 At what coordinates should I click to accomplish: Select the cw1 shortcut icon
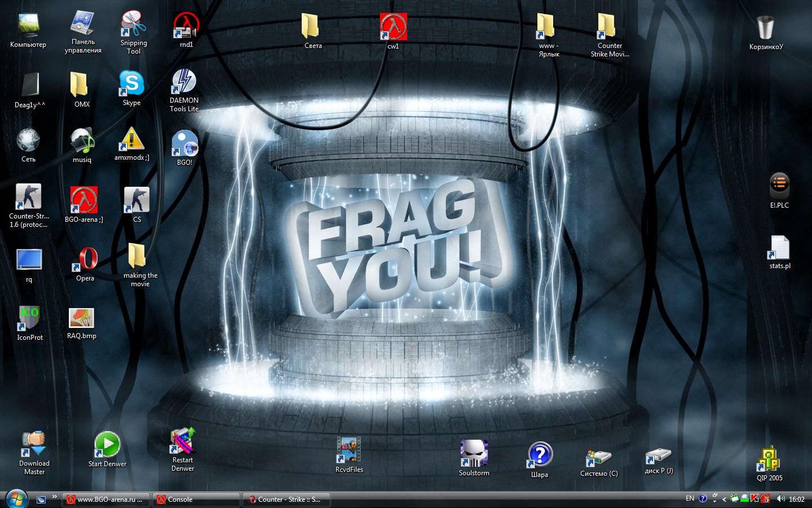pyautogui.click(x=393, y=31)
